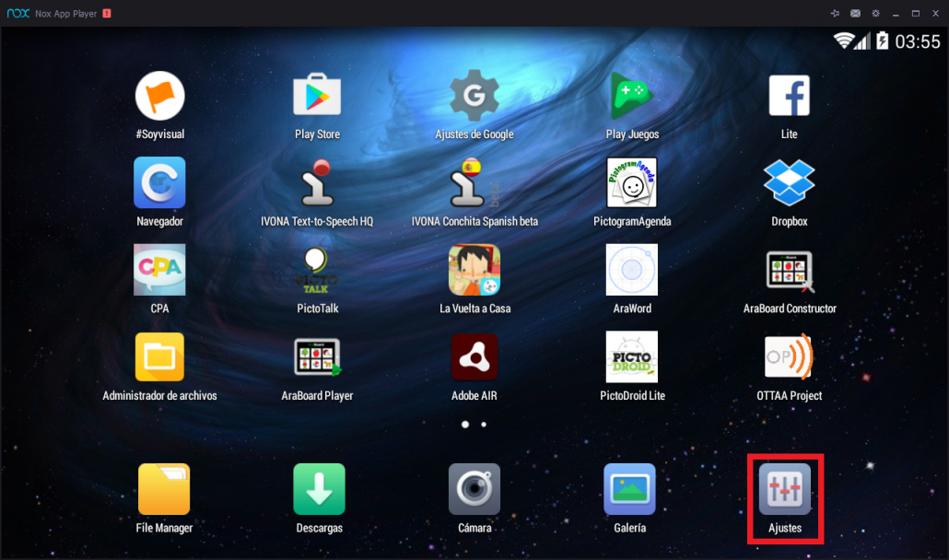Click the mobile signal strength icon
The height and width of the screenshot is (560, 949).
click(x=862, y=41)
